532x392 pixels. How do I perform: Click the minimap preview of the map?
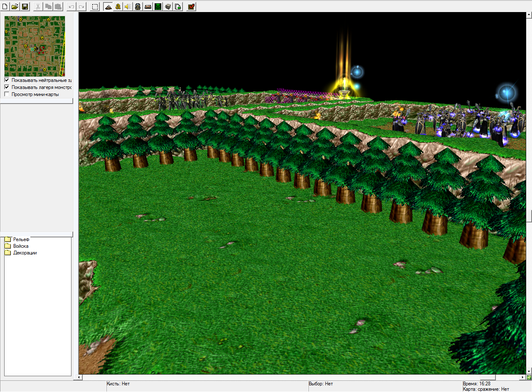(35, 46)
